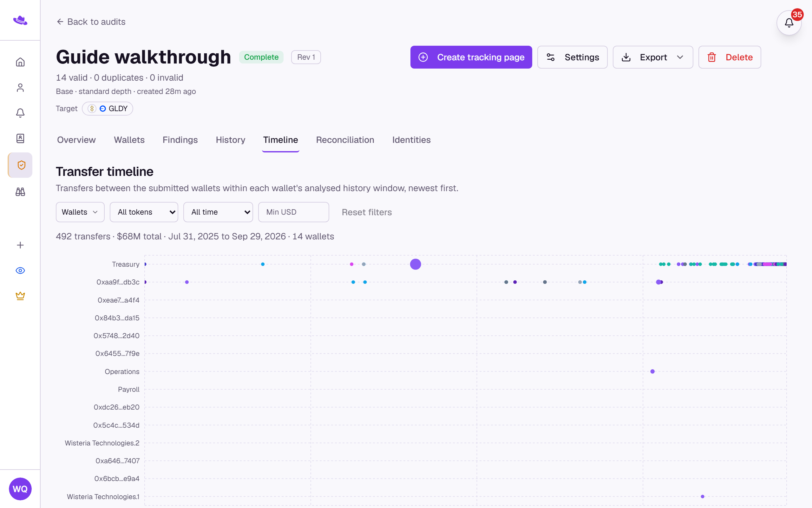Click Reset filters
The width and height of the screenshot is (812, 508).
(367, 212)
